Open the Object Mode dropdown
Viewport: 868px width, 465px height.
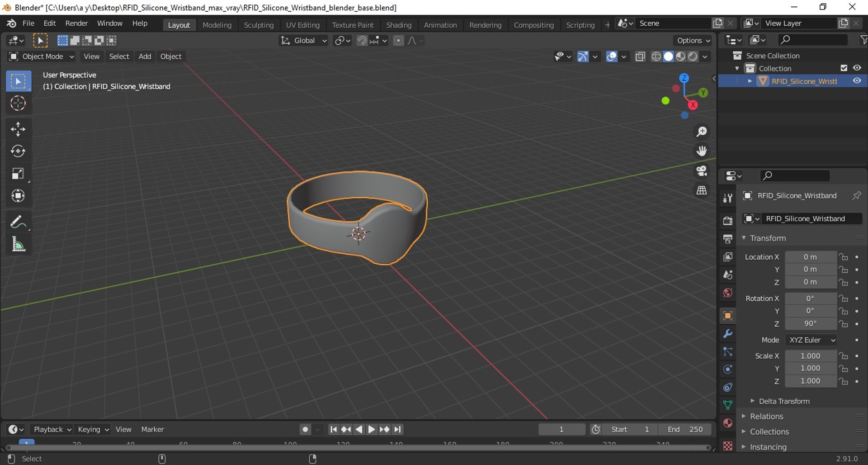[41, 57]
